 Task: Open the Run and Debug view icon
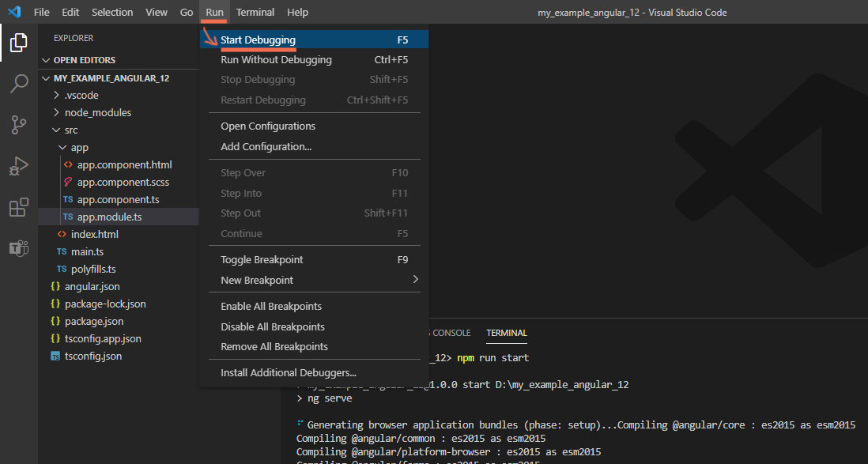click(x=18, y=166)
